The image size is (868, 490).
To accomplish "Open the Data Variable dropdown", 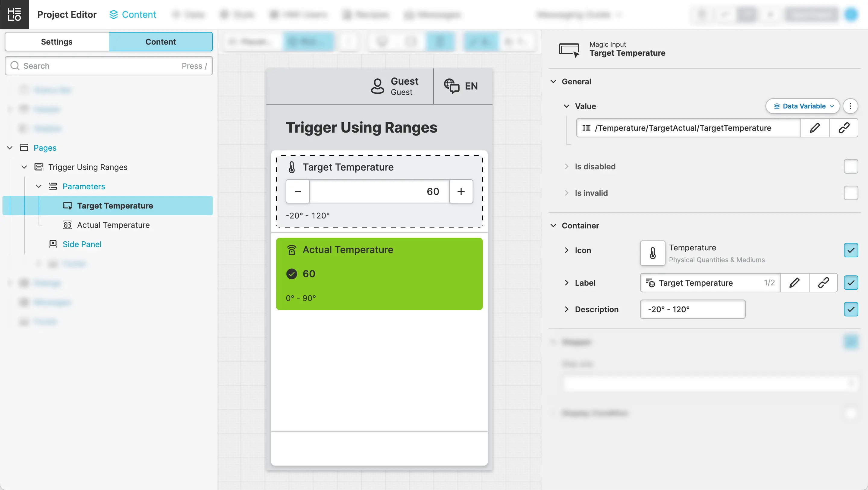I will pyautogui.click(x=803, y=106).
